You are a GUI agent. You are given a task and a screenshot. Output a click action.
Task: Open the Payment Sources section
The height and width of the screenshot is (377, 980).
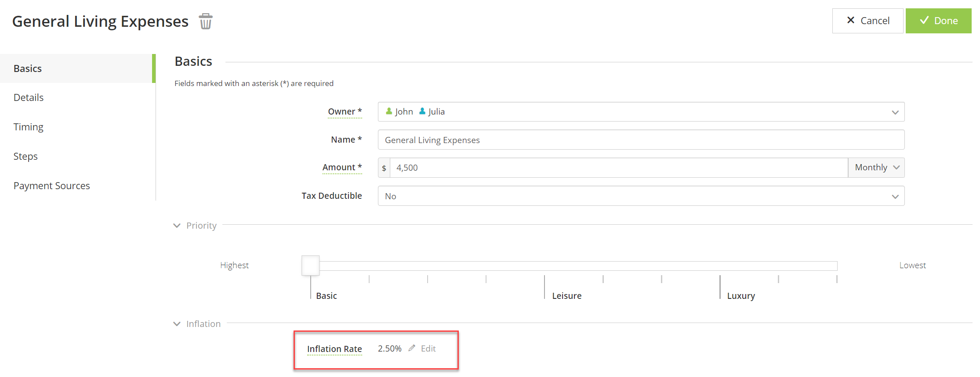pos(52,186)
